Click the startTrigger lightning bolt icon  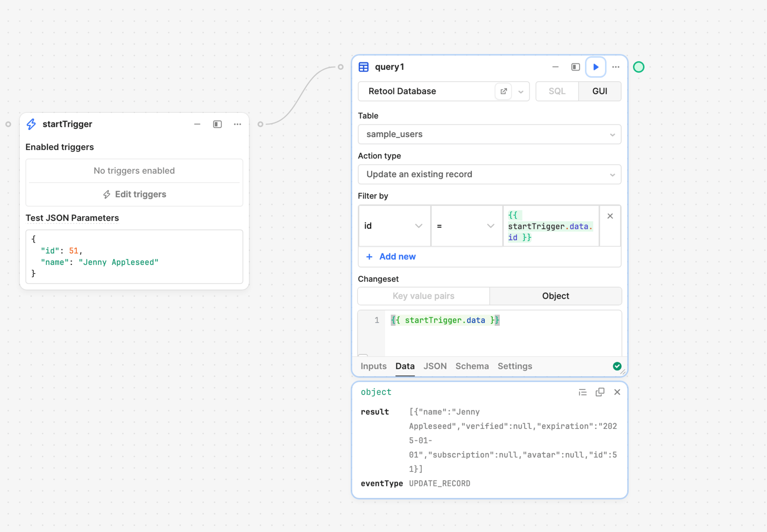[x=31, y=124]
